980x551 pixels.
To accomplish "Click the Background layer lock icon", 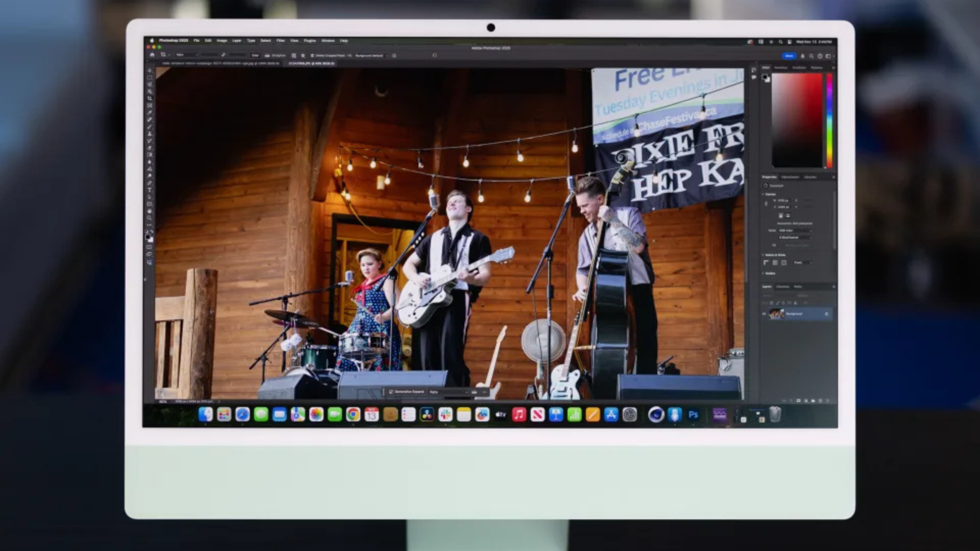I will coord(826,314).
